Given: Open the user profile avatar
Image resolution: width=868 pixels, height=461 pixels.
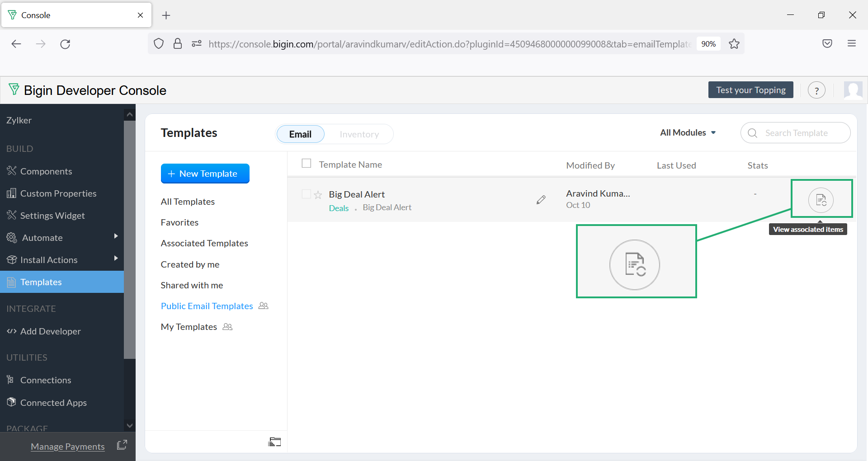Looking at the screenshot, I should click(x=853, y=90).
